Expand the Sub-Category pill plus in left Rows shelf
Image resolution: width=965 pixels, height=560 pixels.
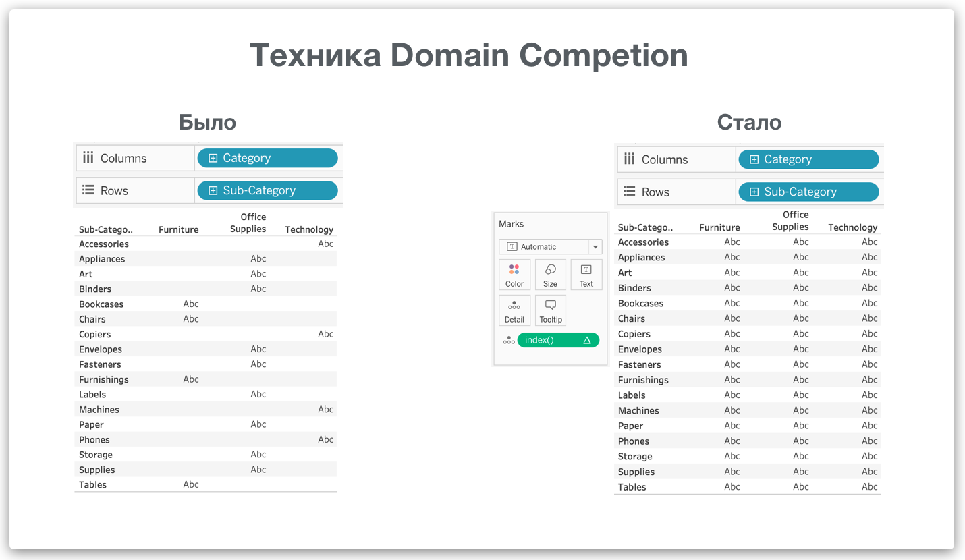pyautogui.click(x=213, y=190)
